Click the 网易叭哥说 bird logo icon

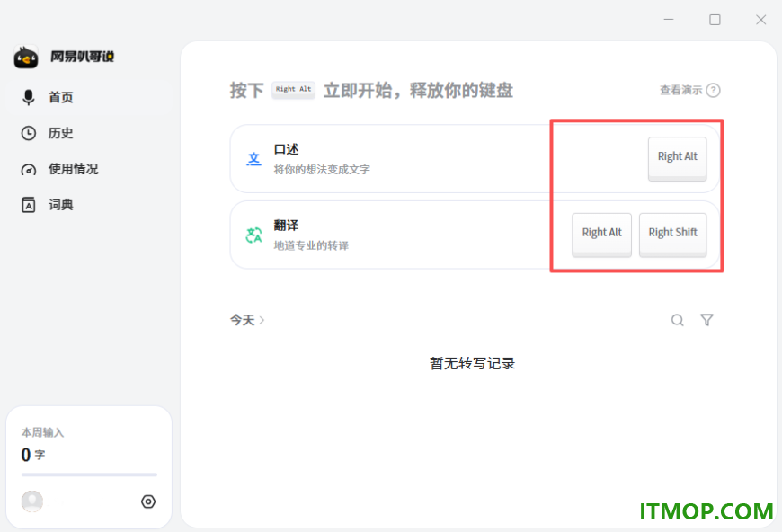coord(26,57)
